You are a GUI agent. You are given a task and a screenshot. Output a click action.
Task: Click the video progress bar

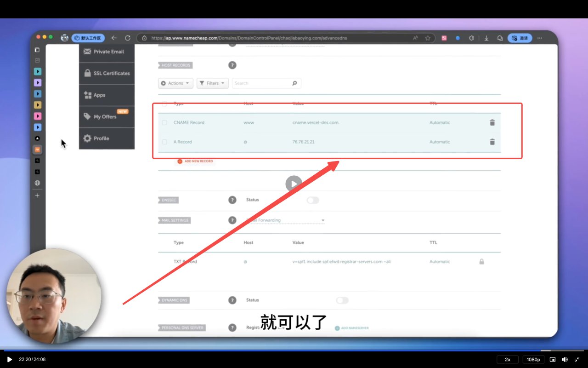click(294, 351)
